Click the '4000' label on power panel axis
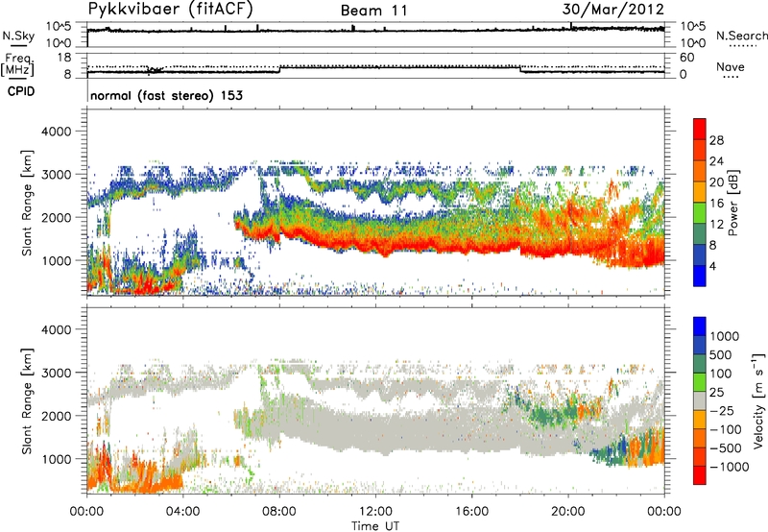Screen dimensions: 768x532 [57, 132]
